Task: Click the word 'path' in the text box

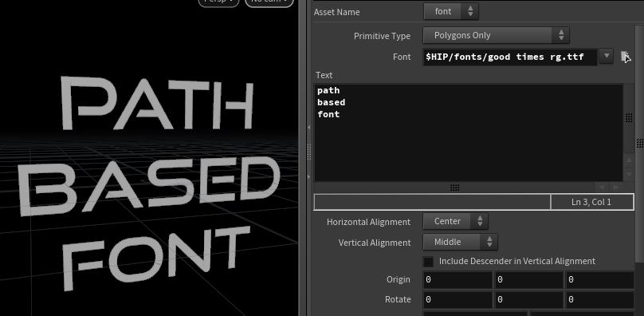Action: coord(328,90)
